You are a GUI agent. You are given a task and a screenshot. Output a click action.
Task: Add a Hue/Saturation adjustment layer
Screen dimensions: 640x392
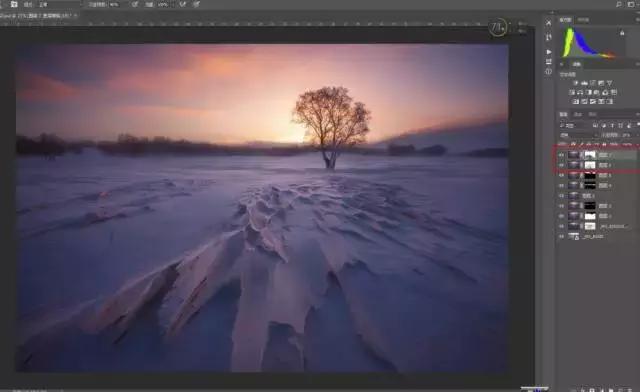coord(572,93)
